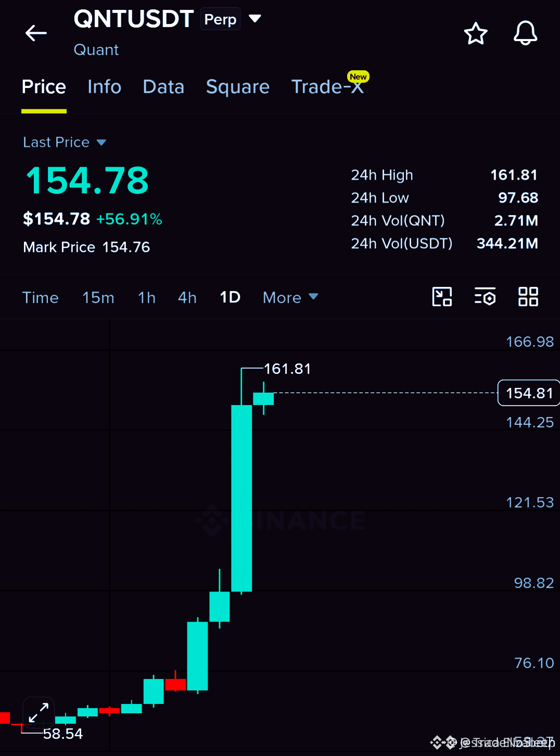This screenshot has height=756, width=560.
Task: Select the 1h timeframe
Action: pos(147,297)
